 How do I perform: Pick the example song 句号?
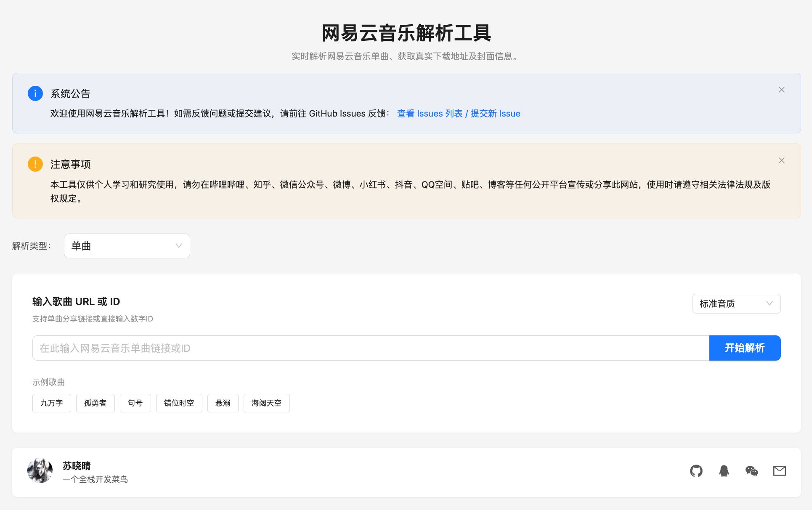pyautogui.click(x=135, y=403)
